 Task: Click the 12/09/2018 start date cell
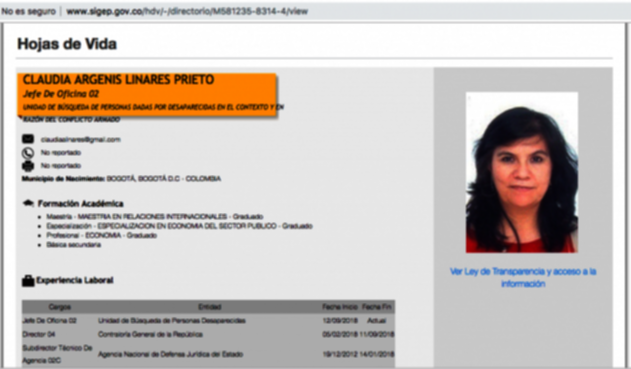340,321
